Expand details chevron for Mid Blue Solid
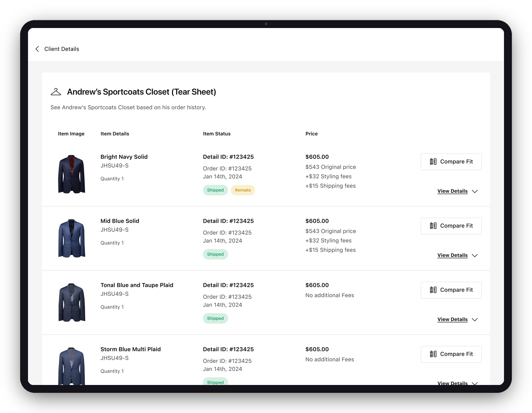This screenshot has width=532, height=413. (475, 256)
